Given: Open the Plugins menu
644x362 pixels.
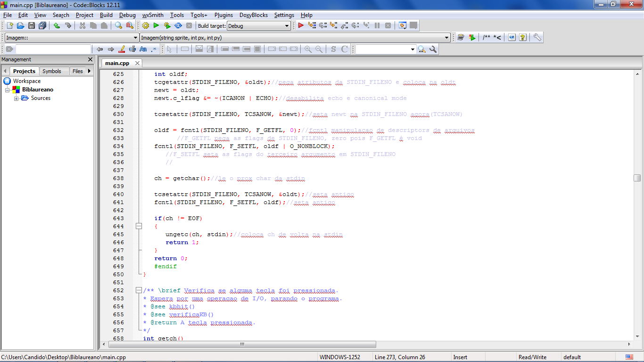Looking at the screenshot, I should pyautogui.click(x=223, y=15).
